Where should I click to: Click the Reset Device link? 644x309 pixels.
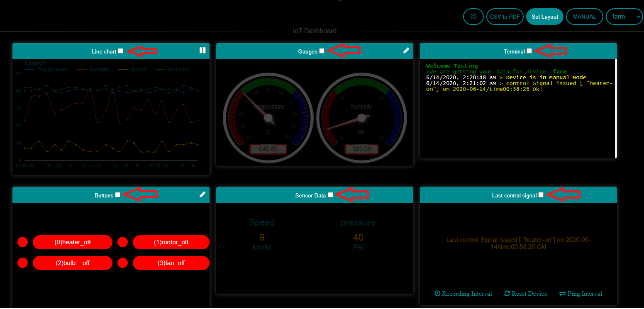[526, 294]
